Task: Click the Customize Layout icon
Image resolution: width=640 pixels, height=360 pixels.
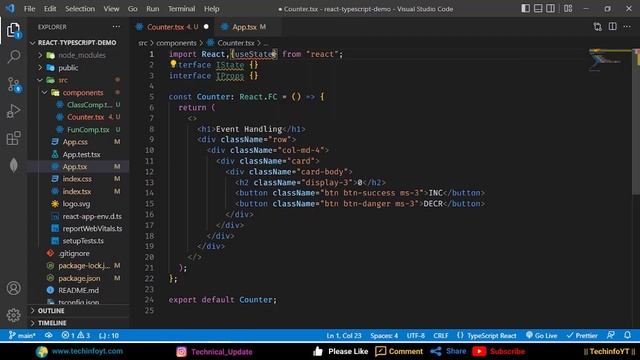Action: pyautogui.click(x=568, y=9)
